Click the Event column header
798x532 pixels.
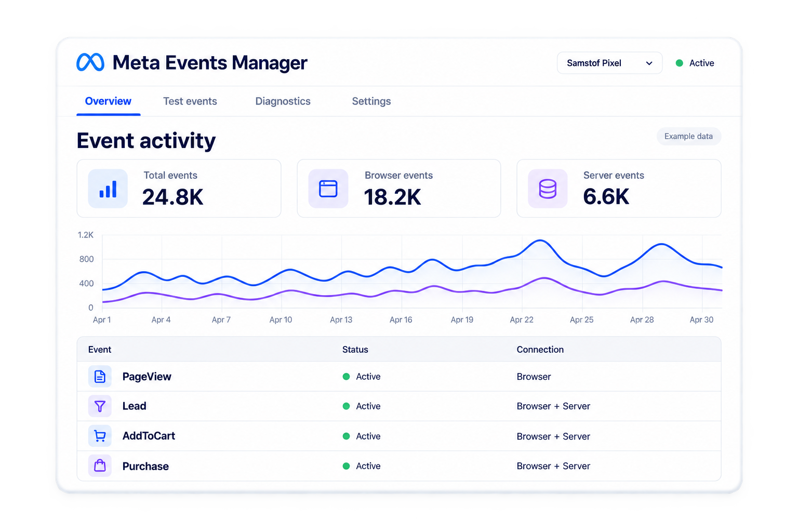(x=100, y=350)
